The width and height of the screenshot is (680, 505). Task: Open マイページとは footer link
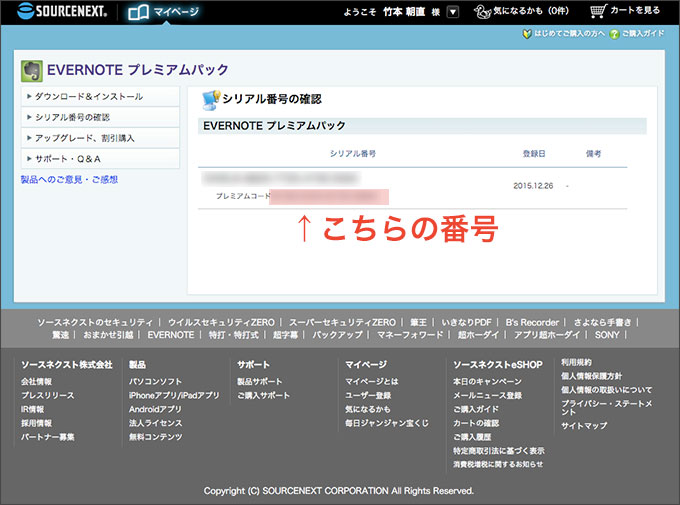(x=372, y=382)
